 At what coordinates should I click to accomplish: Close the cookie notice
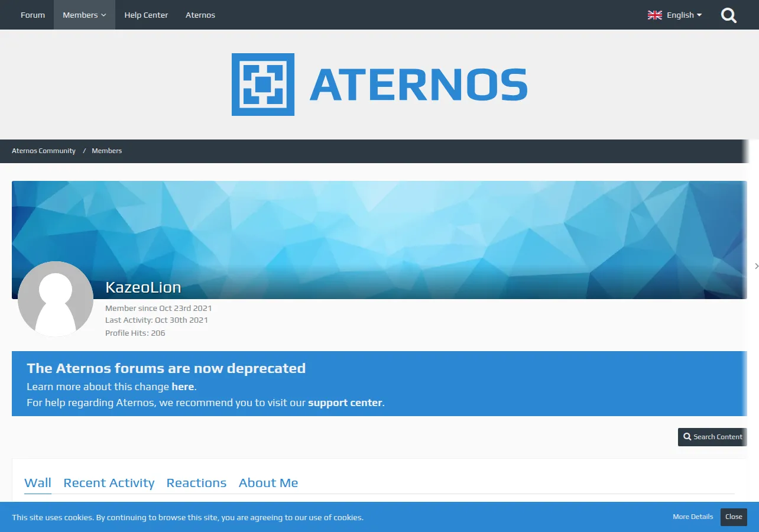point(734,517)
